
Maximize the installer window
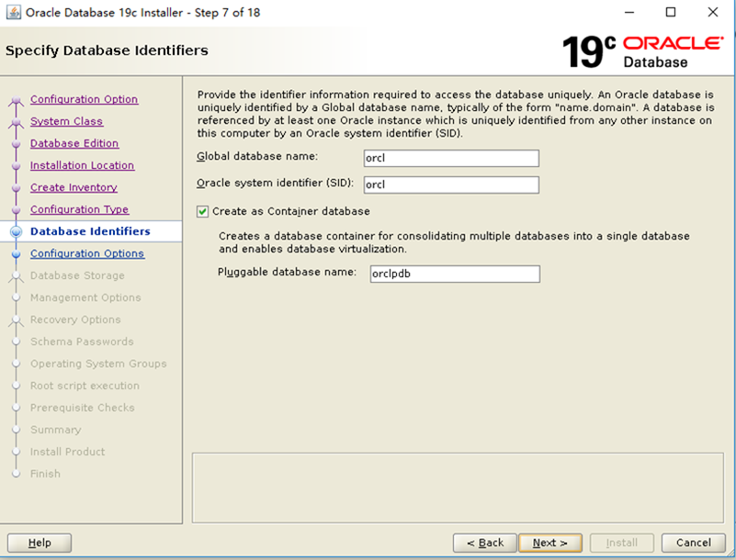tap(671, 12)
